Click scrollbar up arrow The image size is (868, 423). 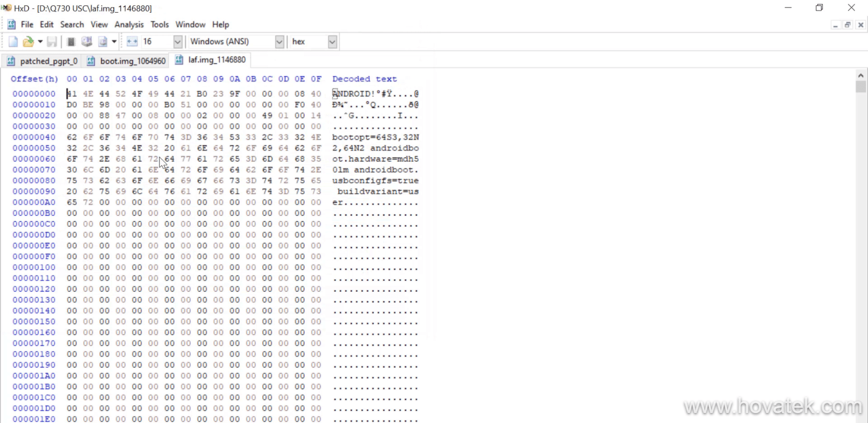click(x=861, y=76)
